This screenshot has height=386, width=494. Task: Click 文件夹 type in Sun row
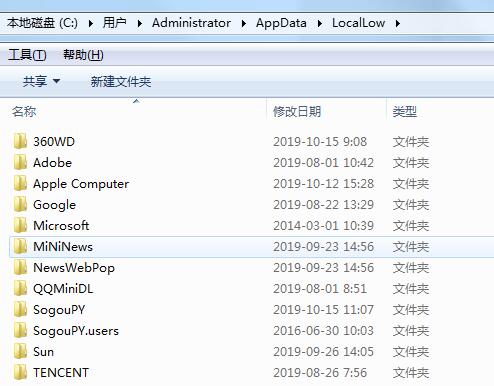411,352
